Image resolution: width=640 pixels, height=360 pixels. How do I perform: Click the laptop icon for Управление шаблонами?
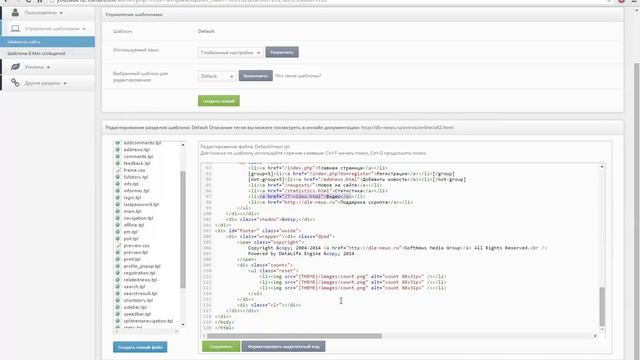coord(16,29)
